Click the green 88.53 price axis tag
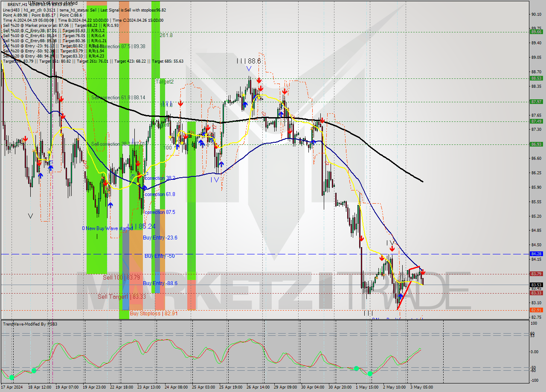The height and width of the screenshot is (392, 546). coord(536,78)
